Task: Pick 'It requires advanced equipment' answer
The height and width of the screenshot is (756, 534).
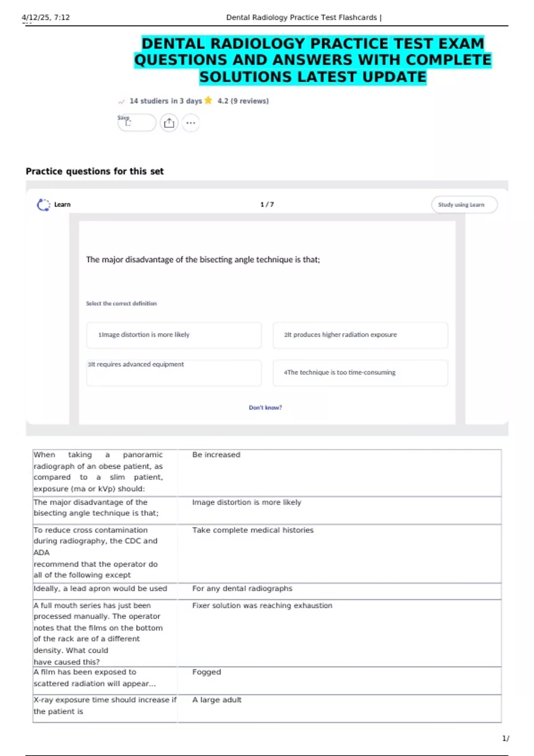Action: [174, 372]
